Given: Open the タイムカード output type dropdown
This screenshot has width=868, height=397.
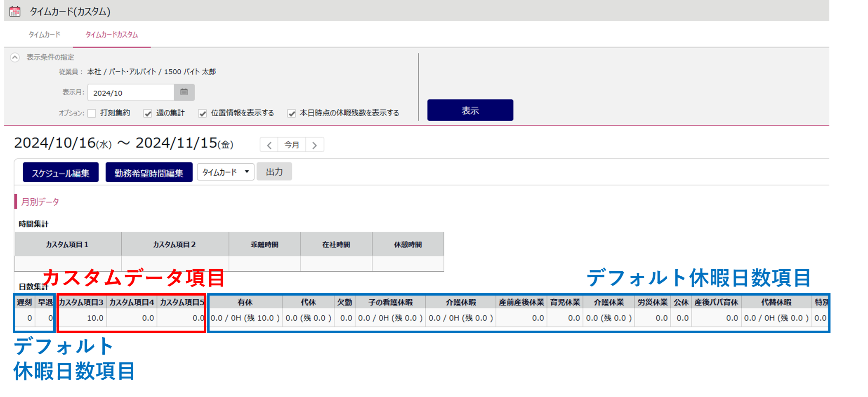Looking at the screenshot, I should 225,172.
